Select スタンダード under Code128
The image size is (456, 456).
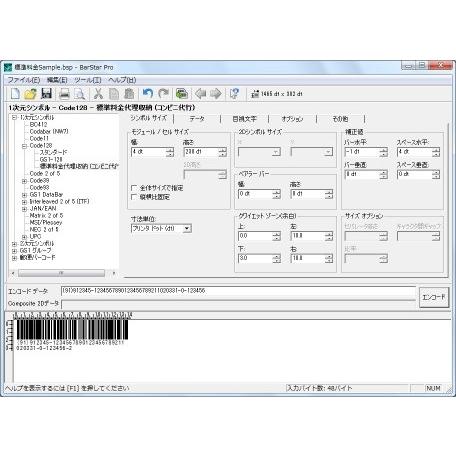pyautogui.click(x=53, y=152)
